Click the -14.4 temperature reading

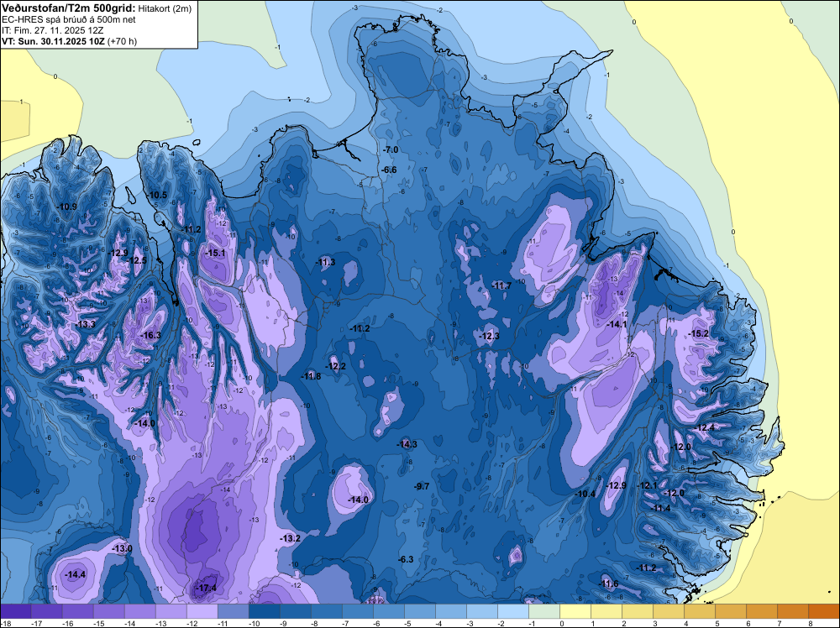pos(75,574)
